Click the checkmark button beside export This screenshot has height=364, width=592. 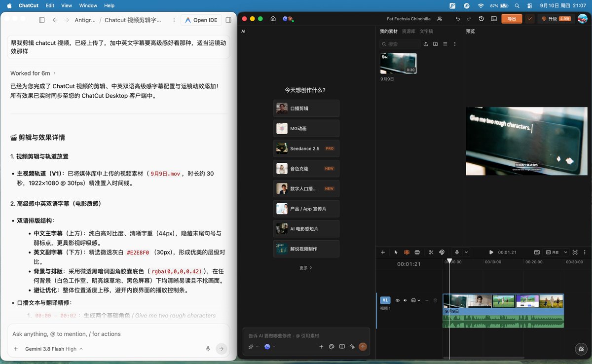click(530, 19)
